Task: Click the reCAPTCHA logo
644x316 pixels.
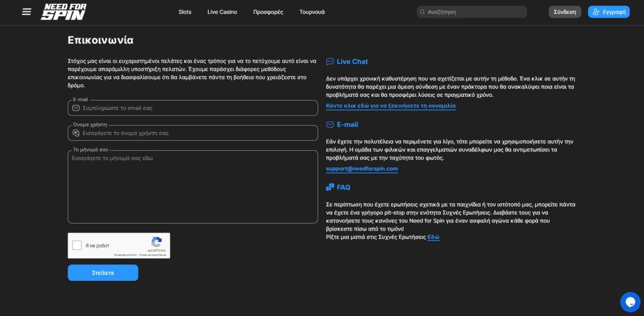Action: point(157,242)
